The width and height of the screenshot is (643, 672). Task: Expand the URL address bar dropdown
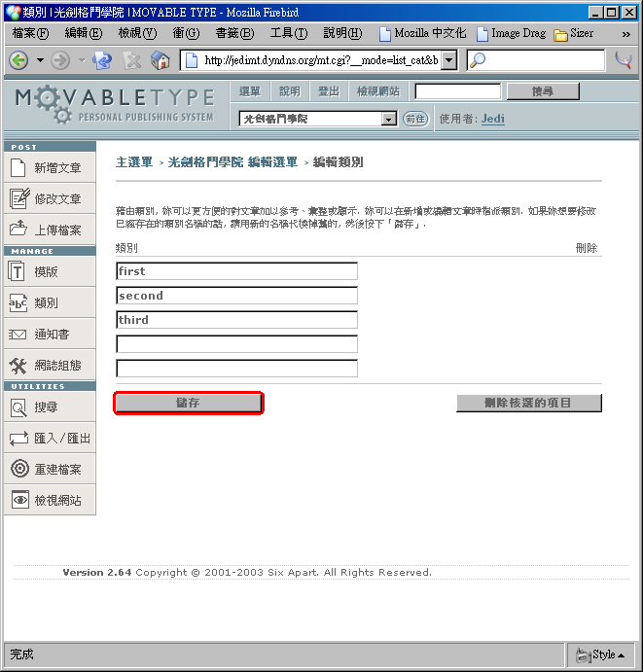point(448,60)
